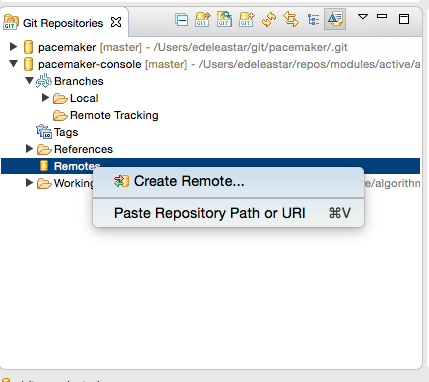Choose Create Remote... from context menu
The width and height of the screenshot is (429, 382).
click(228, 182)
